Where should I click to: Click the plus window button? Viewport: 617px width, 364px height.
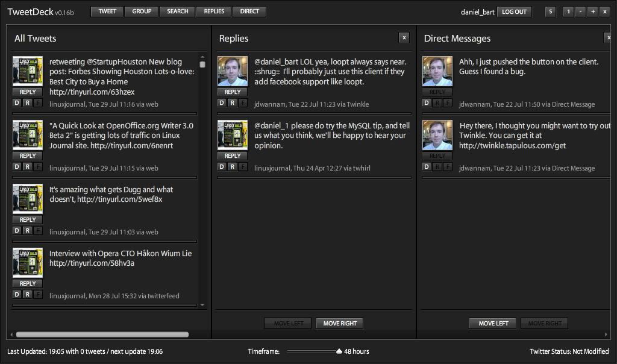(x=593, y=12)
